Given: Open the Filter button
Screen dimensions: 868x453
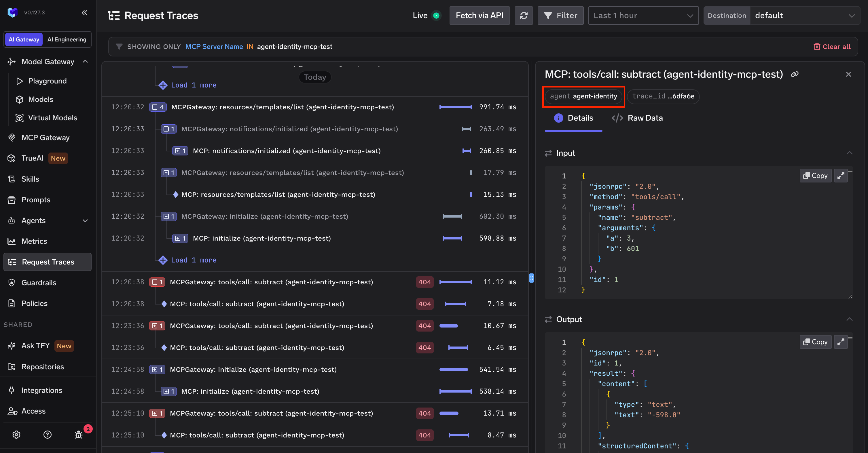Looking at the screenshot, I should [560, 16].
